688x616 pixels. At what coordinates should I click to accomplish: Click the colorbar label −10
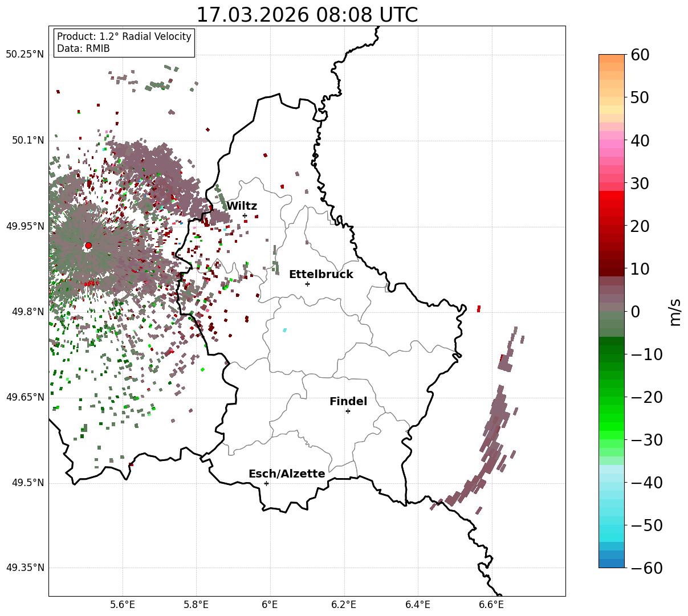tap(646, 354)
